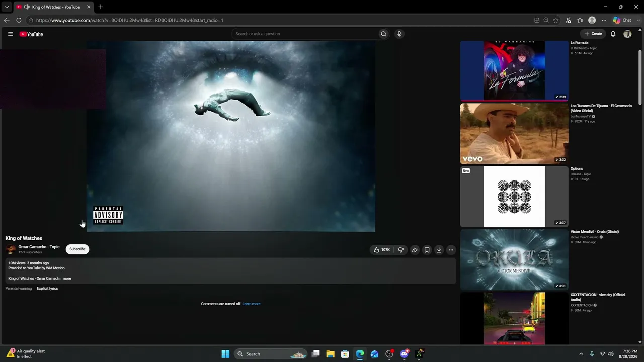This screenshot has width=644, height=362.
Task: Save the video with the bookmark icon
Action: (427, 250)
